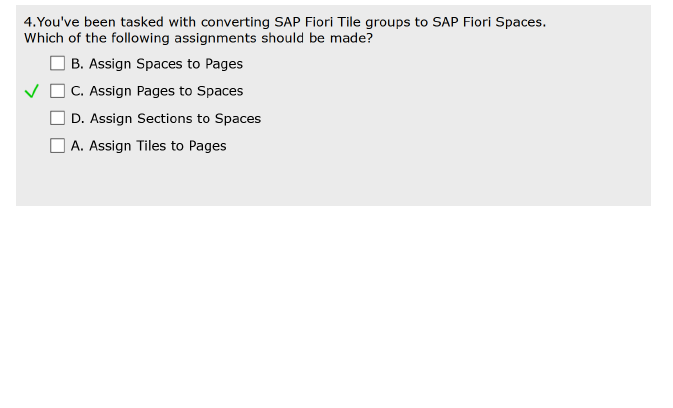Choose the "Assign Pages to Spaces" answer label

click(166, 91)
